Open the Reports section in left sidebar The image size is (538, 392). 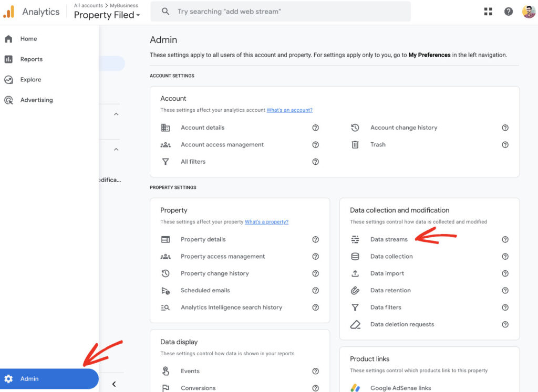point(32,59)
